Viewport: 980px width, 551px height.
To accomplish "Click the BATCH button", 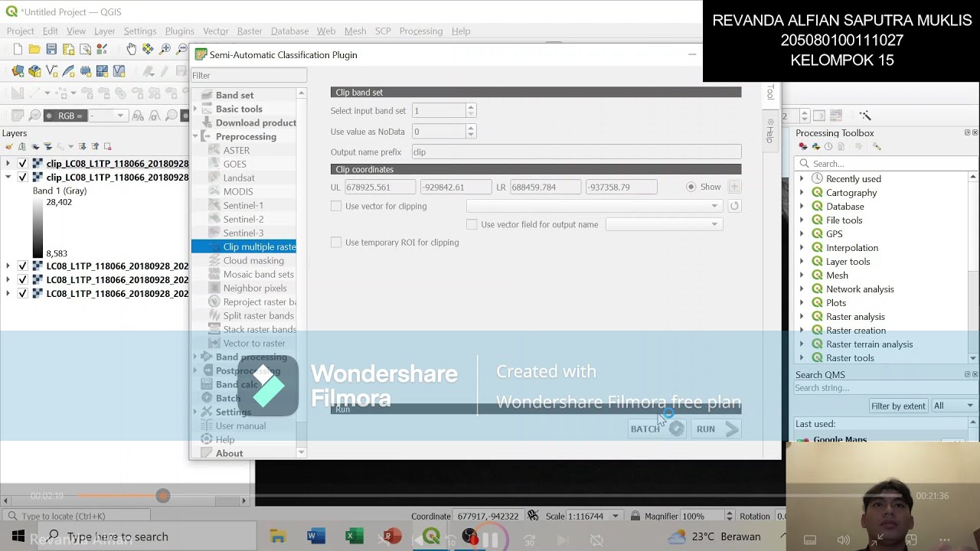I will pyautogui.click(x=656, y=429).
